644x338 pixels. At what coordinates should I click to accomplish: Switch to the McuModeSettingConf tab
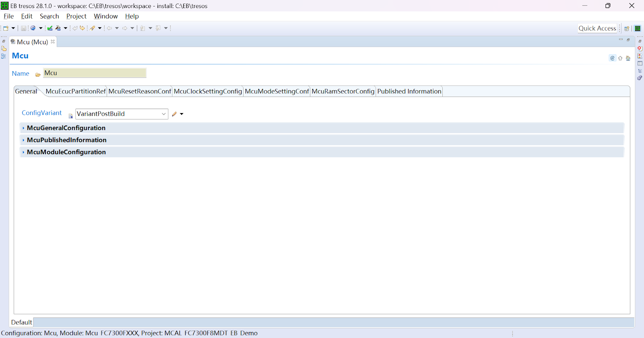click(x=277, y=91)
